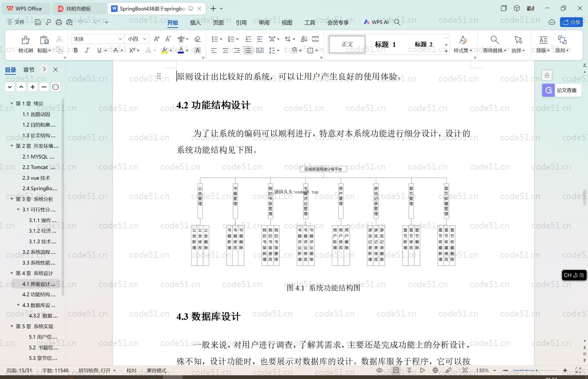Click the decrease indent icon

(248, 39)
